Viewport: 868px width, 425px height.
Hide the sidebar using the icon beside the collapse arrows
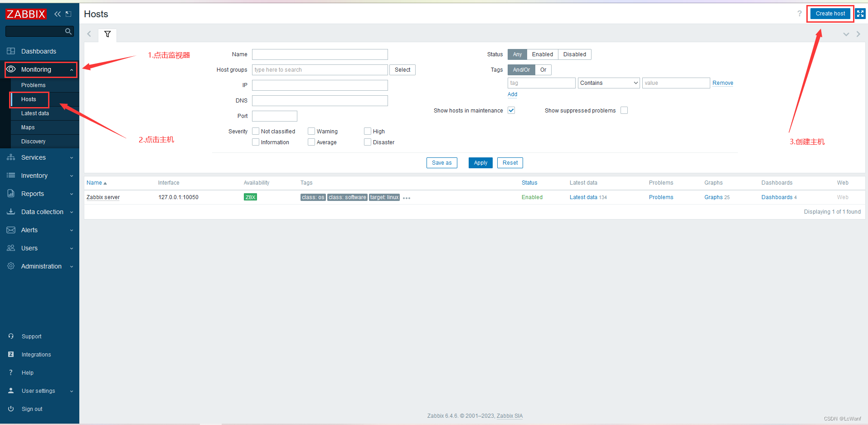point(68,14)
